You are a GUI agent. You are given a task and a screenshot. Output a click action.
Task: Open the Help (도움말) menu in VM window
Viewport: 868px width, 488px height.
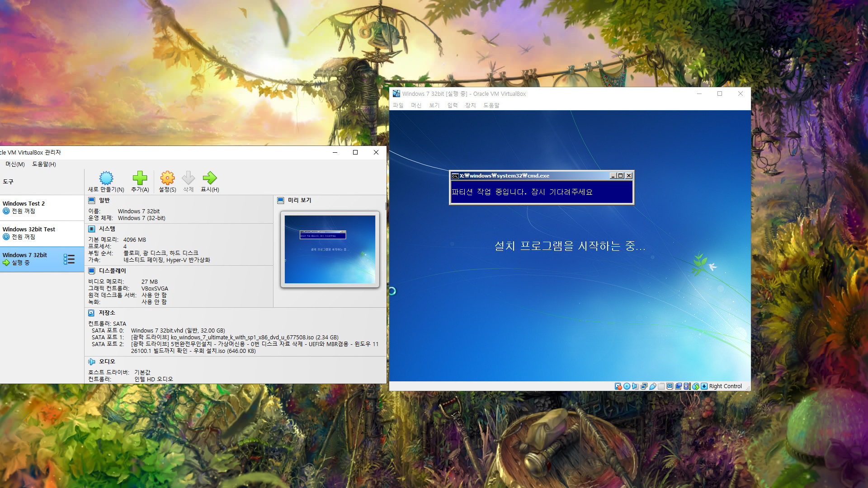click(491, 105)
